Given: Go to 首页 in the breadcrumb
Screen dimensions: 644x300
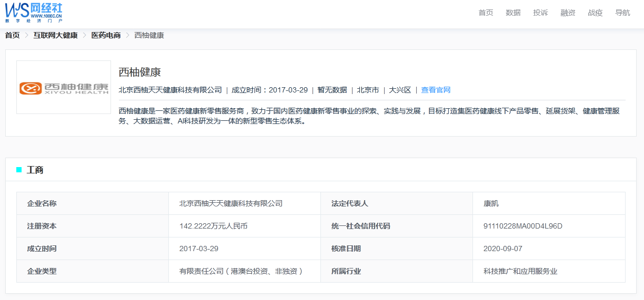Looking at the screenshot, I should coord(13,35).
